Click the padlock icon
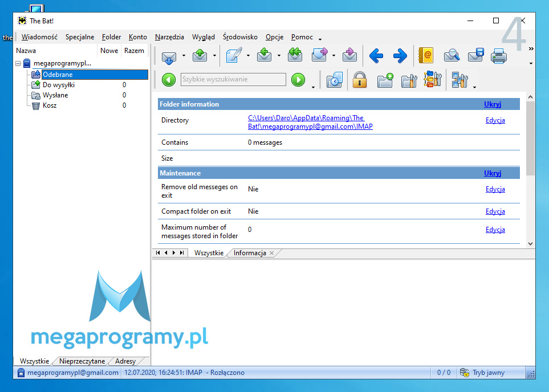Screen dimensions: 549x392 (x=360, y=80)
